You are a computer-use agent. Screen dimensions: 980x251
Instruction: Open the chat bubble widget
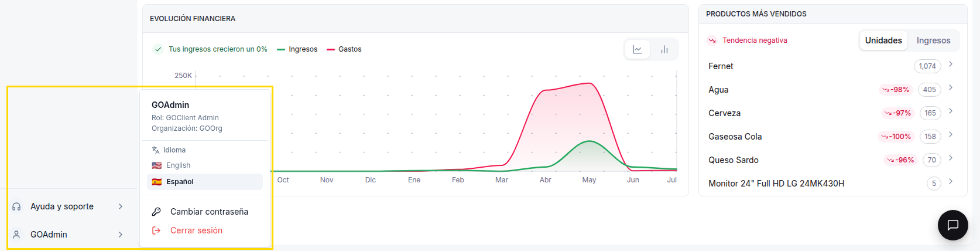[952, 225]
